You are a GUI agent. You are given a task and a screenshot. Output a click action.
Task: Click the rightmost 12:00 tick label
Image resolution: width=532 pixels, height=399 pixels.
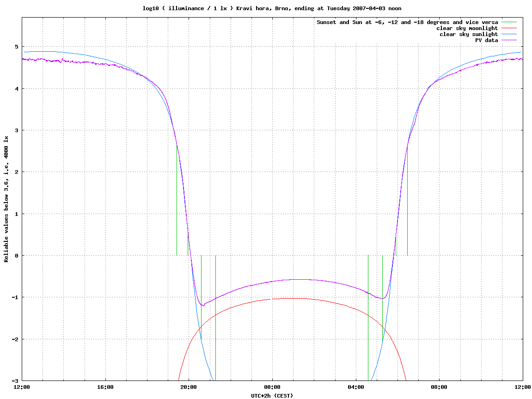pyautogui.click(x=522, y=387)
